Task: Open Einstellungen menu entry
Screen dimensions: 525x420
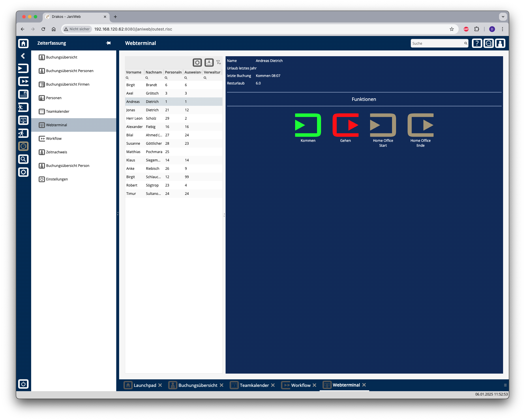Action: [74, 179]
